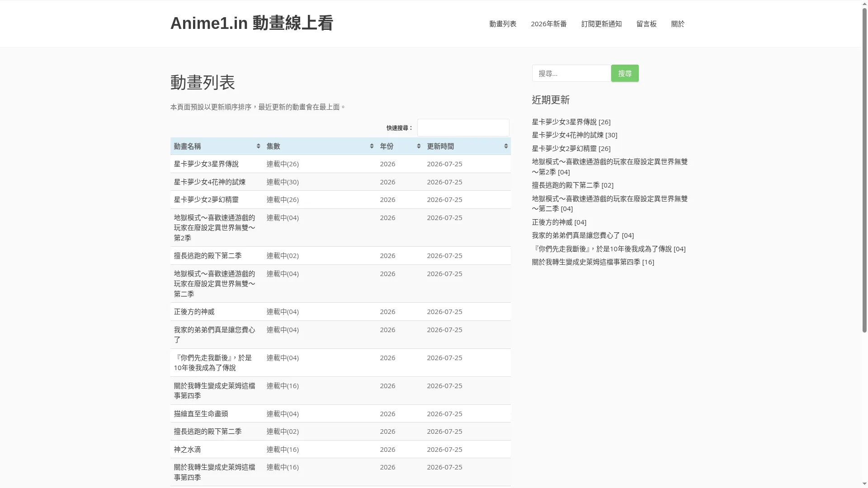Sort table by 年份 column arrows

[x=419, y=146]
